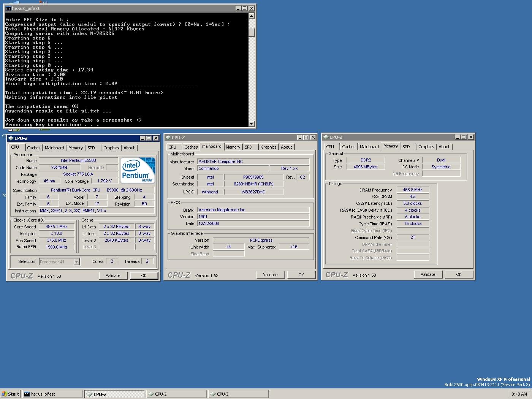The height and width of the screenshot is (399, 532).
Task: Open About tab in the Memory window
Action: 444,147
